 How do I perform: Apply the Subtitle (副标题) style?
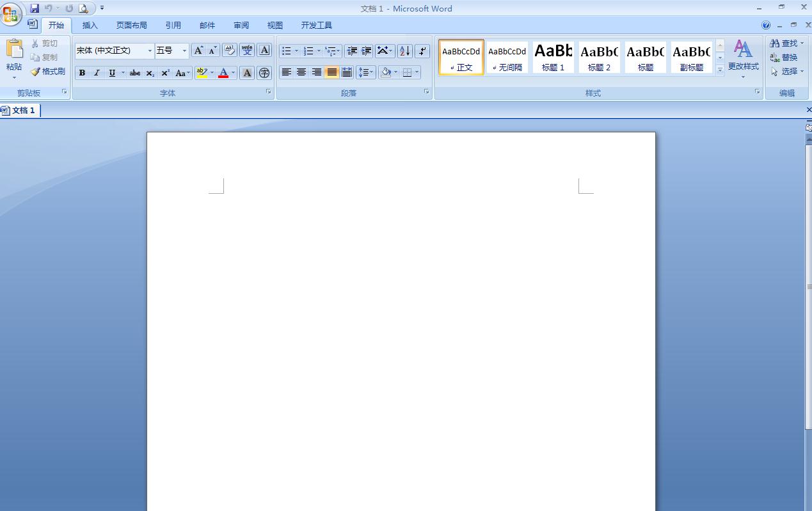pyautogui.click(x=692, y=58)
